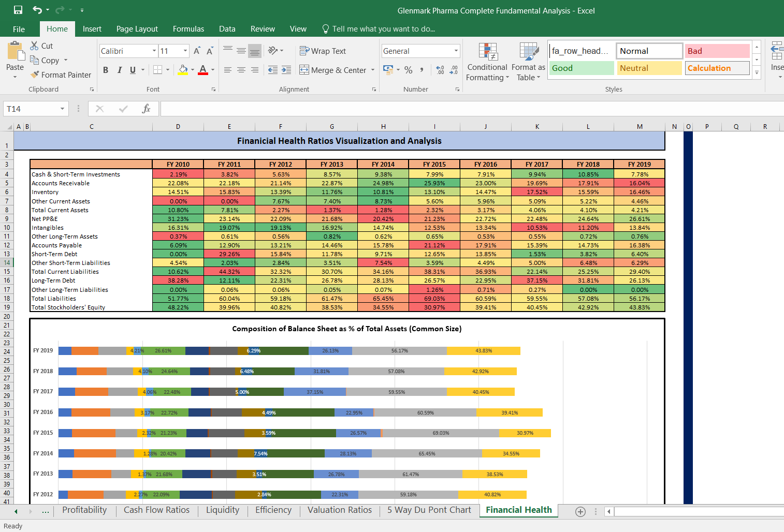Cut the selection using the scissors icon
The height and width of the screenshot is (532, 784).
35,46
